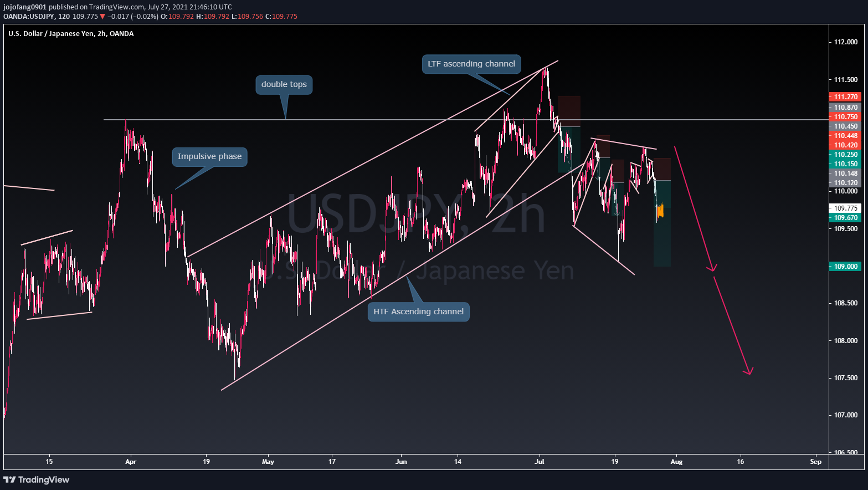Click the current price 109.775 label
Image resolution: width=868 pixels, height=490 pixels.
[845, 208]
